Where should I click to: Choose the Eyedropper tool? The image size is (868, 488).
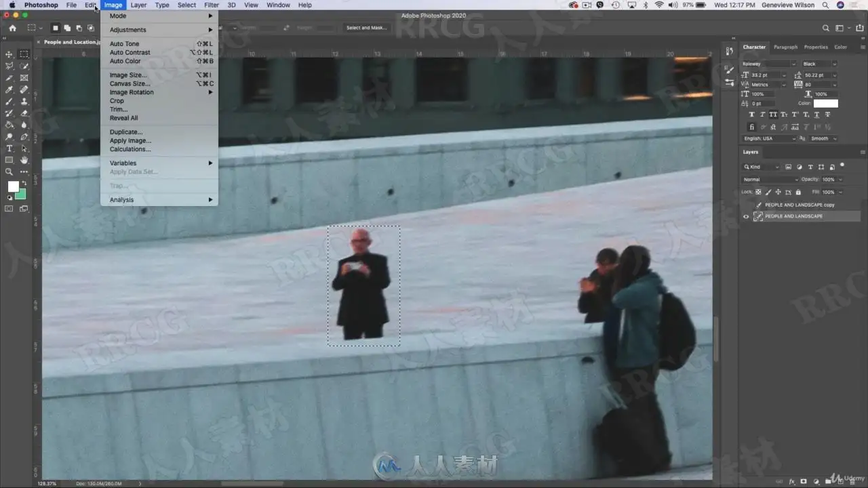(x=9, y=89)
